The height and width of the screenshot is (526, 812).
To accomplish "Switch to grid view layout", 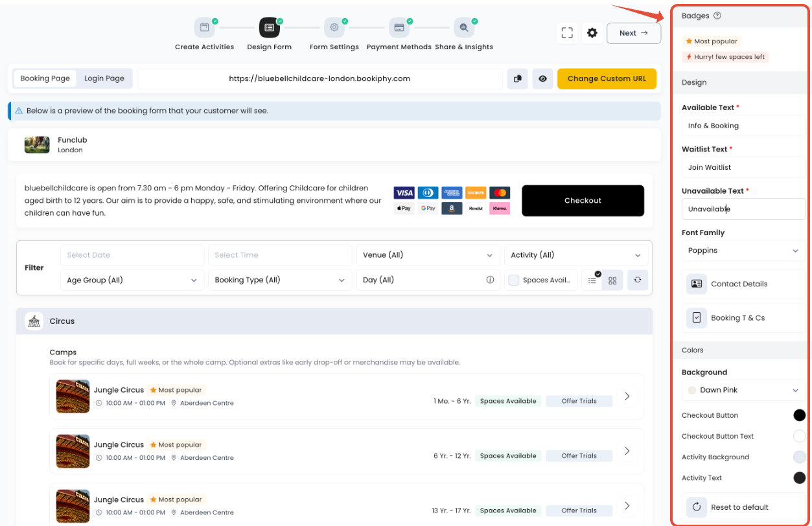I will pyautogui.click(x=612, y=280).
